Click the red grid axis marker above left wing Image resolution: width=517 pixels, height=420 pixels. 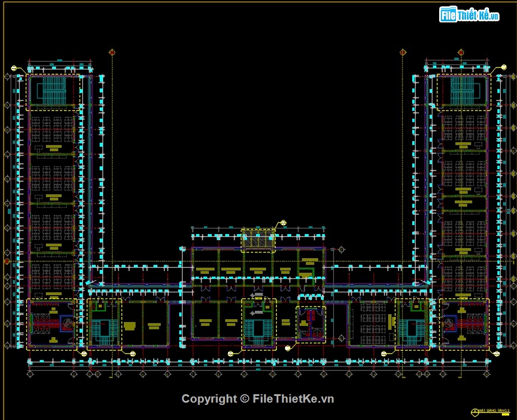(x=112, y=52)
